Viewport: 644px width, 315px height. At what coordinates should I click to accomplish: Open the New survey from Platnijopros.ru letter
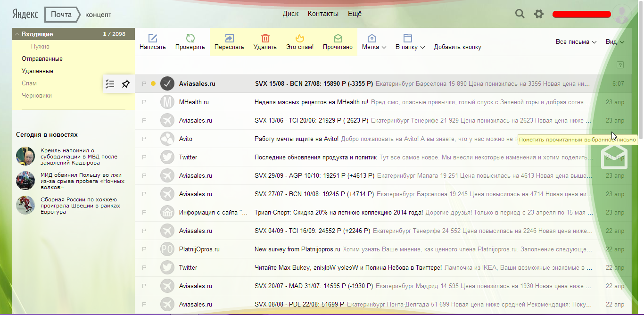[x=297, y=249]
